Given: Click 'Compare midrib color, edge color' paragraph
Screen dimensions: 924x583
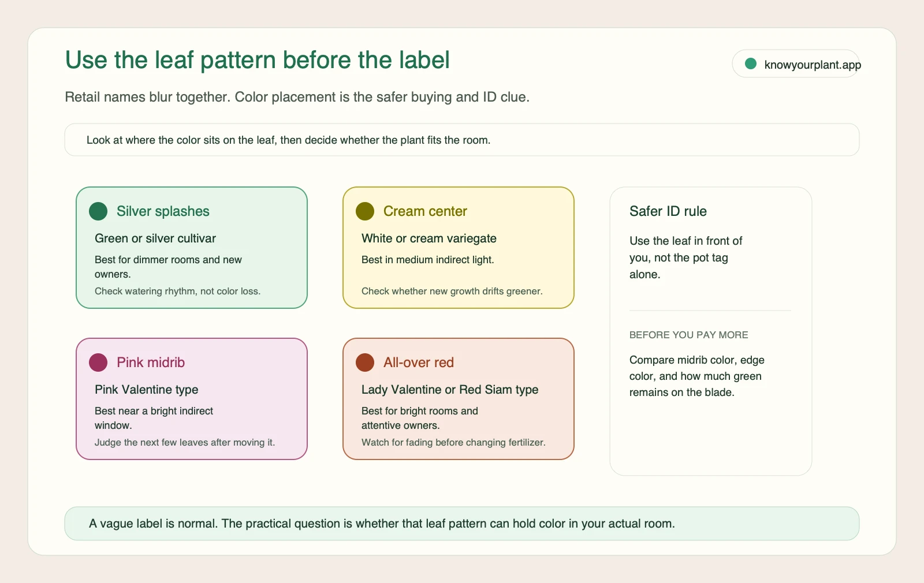Looking at the screenshot, I should pos(697,376).
